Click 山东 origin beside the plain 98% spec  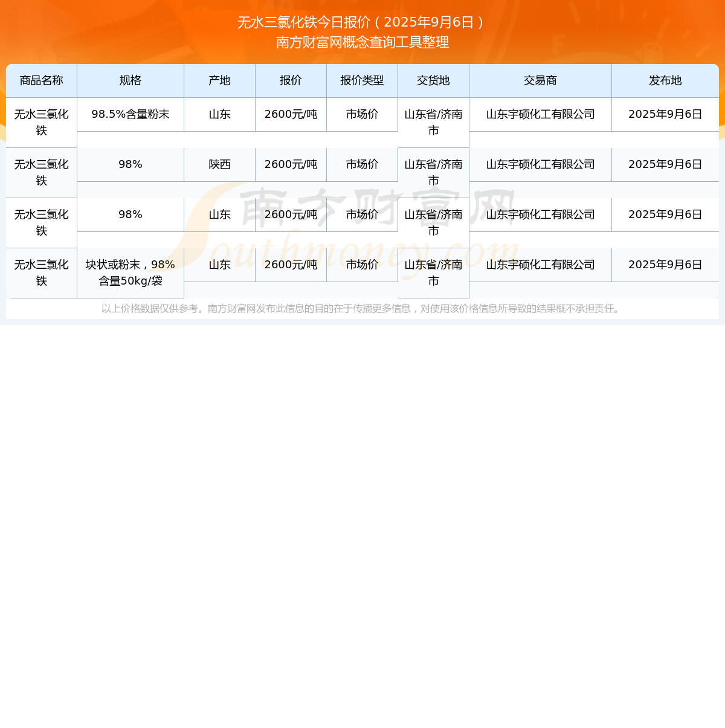(x=220, y=214)
